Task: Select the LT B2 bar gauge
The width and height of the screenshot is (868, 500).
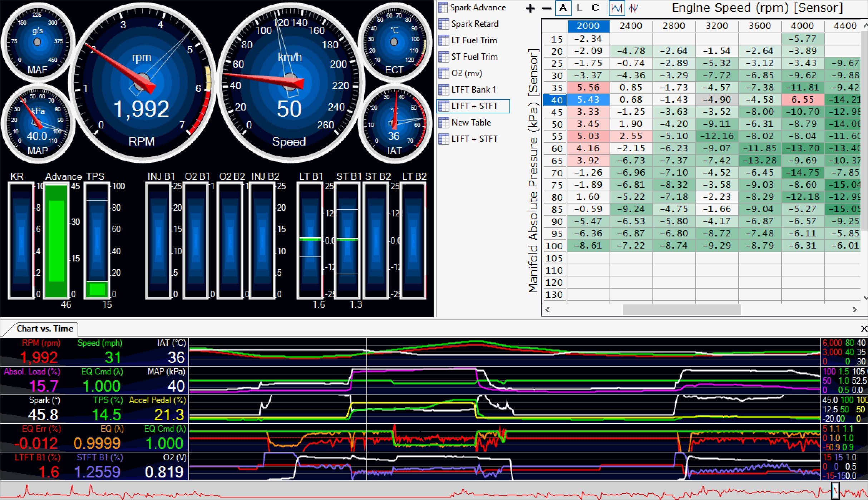Action: (x=413, y=241)
